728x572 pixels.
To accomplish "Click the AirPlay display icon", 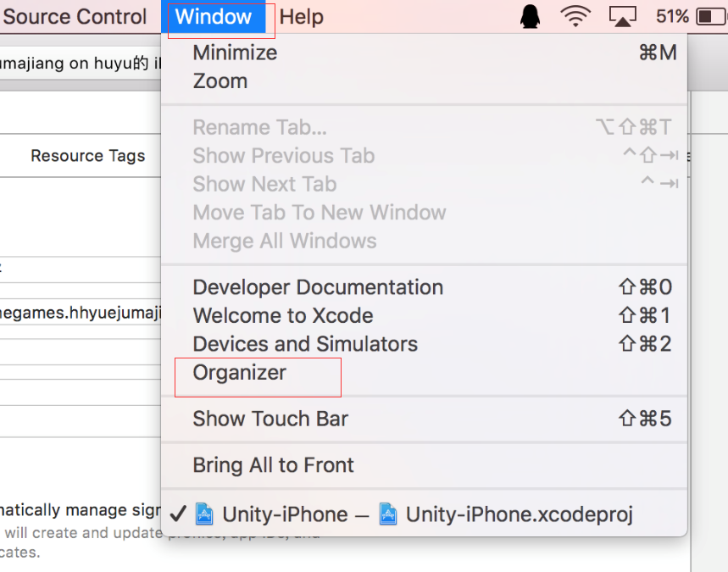I will pos(622,17).
